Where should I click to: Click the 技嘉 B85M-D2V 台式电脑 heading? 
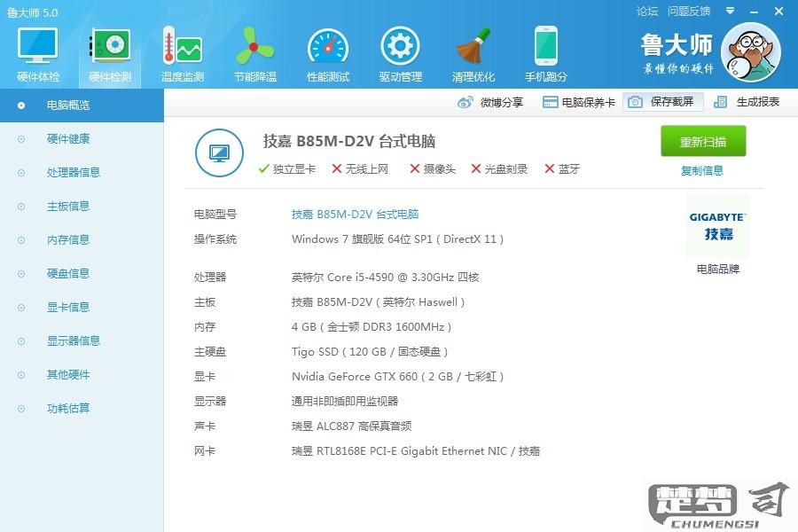pos(349,141)
